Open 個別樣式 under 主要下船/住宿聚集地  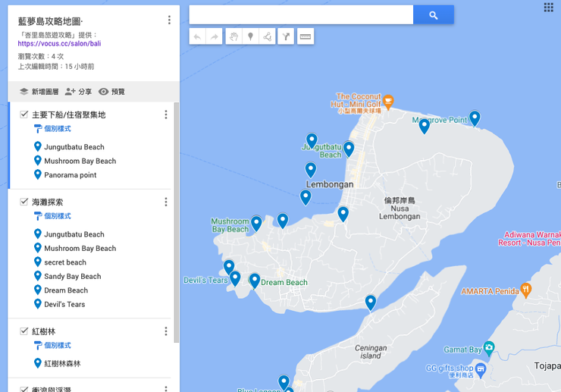click(52, 129)
